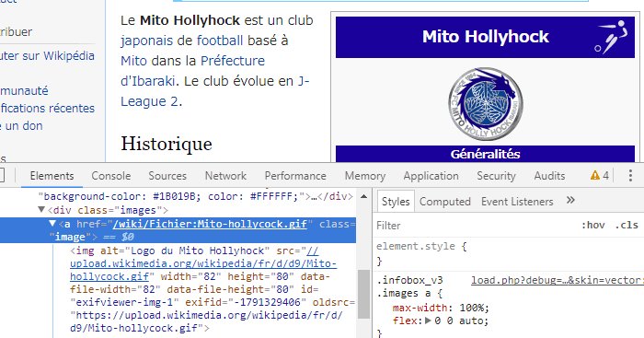Open the Mito city link
The height and width of the screenshot is (338, 644).
pyautogui.click(x=133, y=61)
